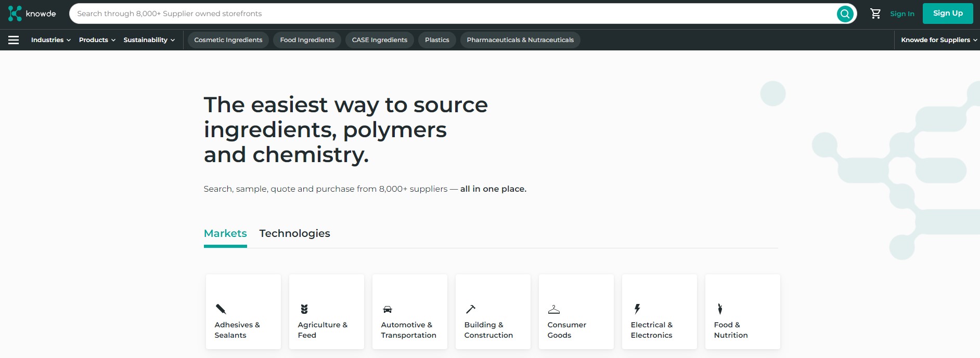Open the shopping cart

point(875,14)
